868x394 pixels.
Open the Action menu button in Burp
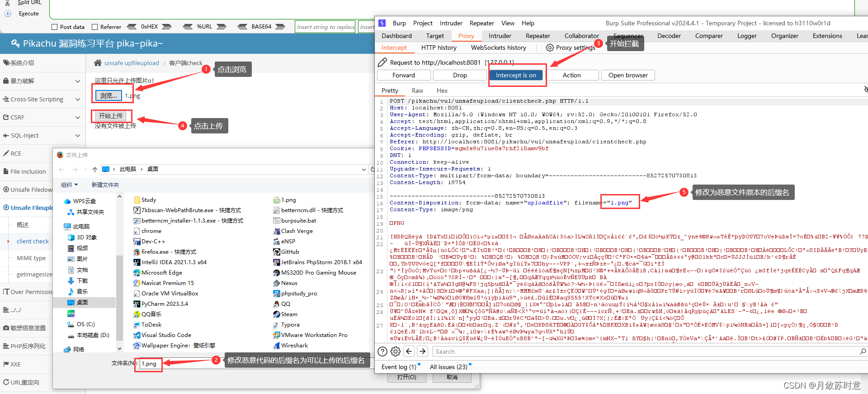coord(572,75)
